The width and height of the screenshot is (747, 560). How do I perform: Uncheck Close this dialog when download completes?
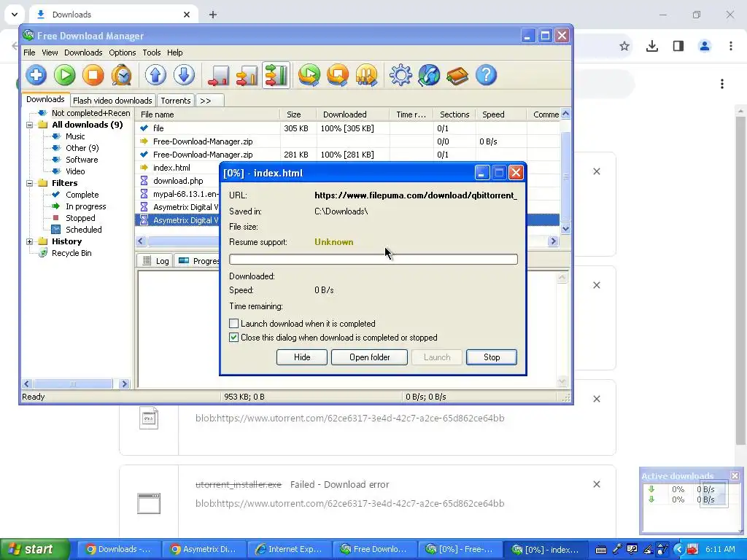coord(234,338)
